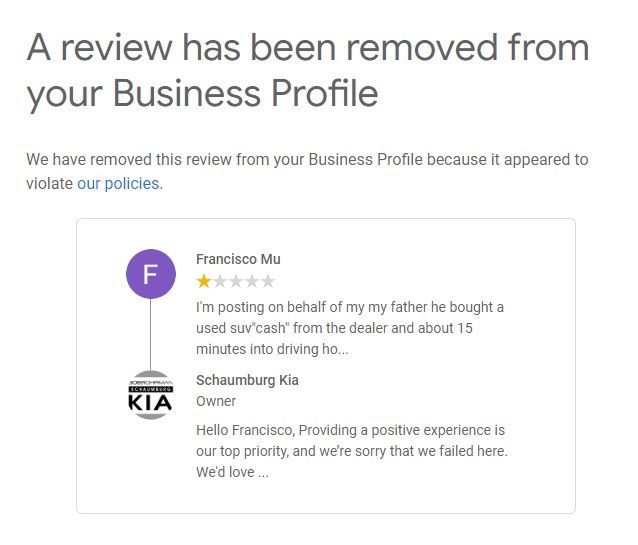Click the gold first rating star
638x545 pixels.
coord(204,282)
